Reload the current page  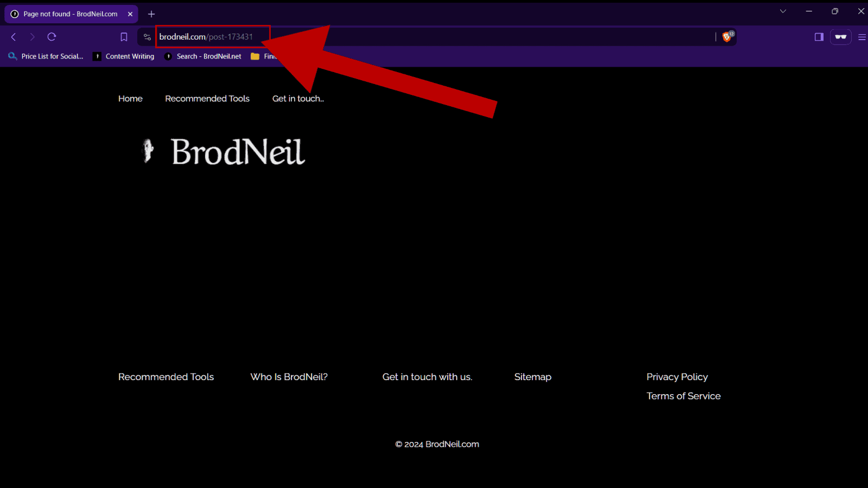[52, 37]
